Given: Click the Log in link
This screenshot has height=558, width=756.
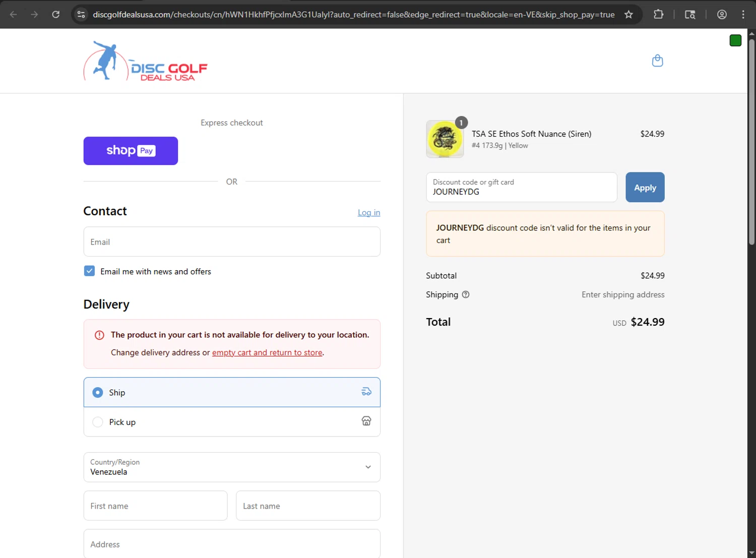Looking at the screenshot, I should click(369, 213).
